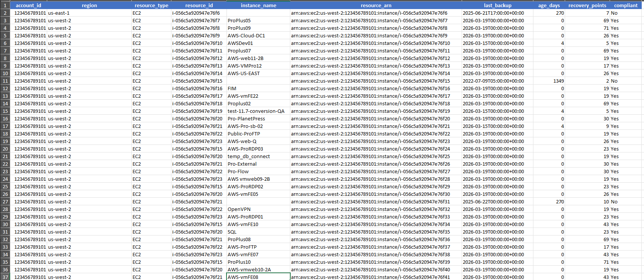
Task: Click the resource_arn header cell
Action: 376,5
